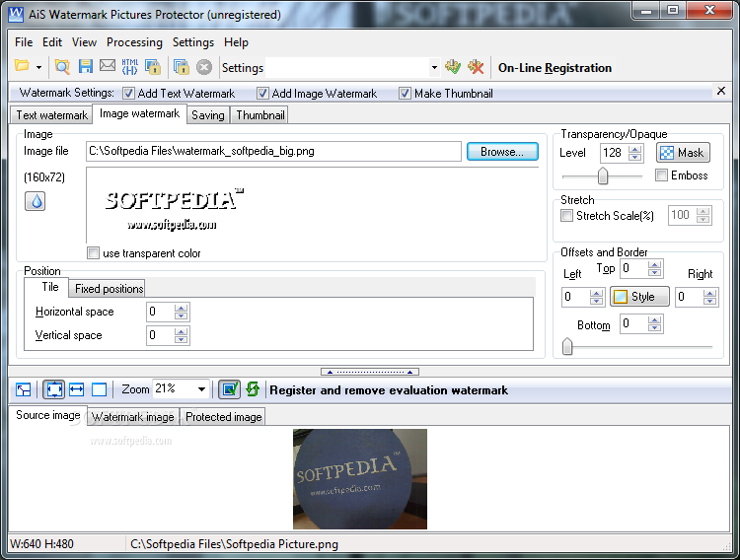This screenshot has height=560, width=740.
Task: Select the Tile position tab
Action: (50, 287)
